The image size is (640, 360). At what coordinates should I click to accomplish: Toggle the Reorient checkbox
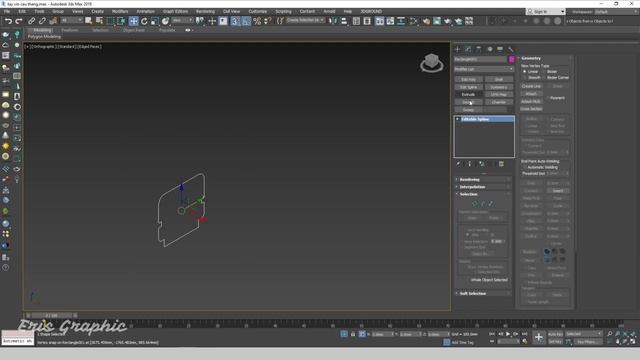[x=547, y=98]
